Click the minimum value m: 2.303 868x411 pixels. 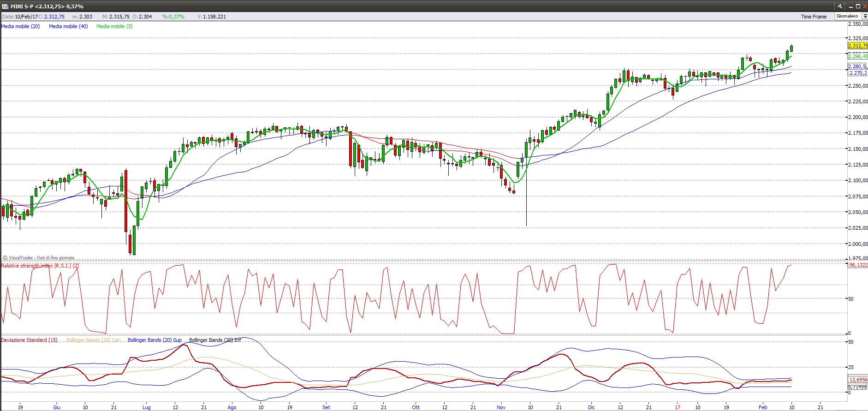[83, 17]
